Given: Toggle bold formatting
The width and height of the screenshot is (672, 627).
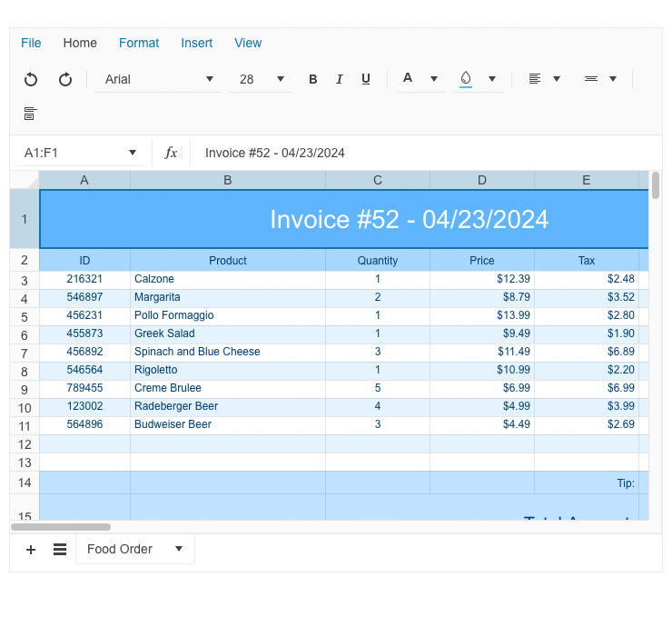Looking at the screenshot, I should (313, 80).
